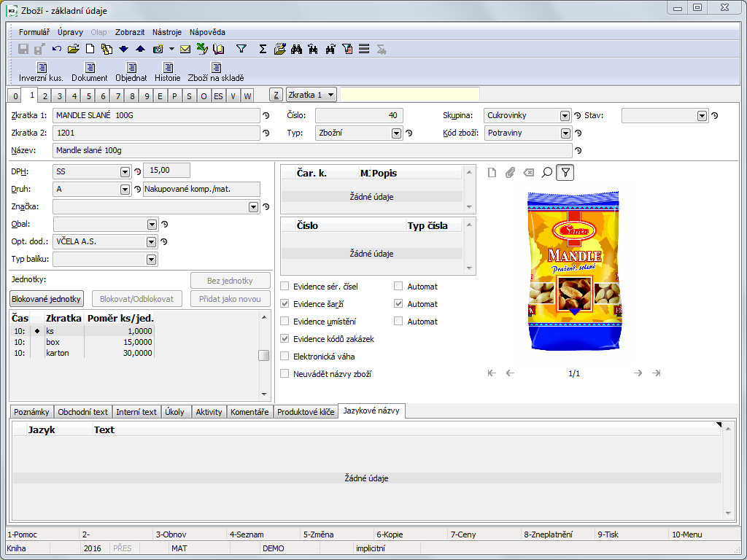Uncheck Evidence kódů zakázek
The height and width of the screenshot is (560, 747).
pyautogui.click(x=285, y=339)
